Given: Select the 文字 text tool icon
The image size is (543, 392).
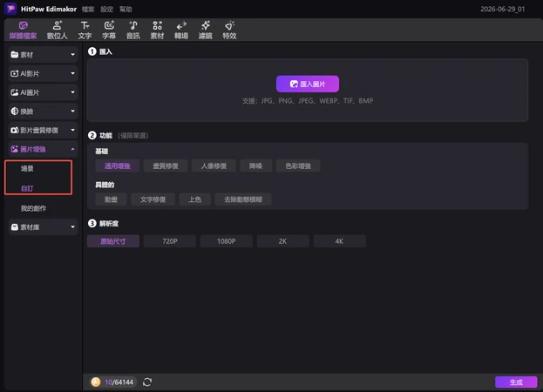Looking at the screenshot, I should pyautogui.click(x=85, y=25).
